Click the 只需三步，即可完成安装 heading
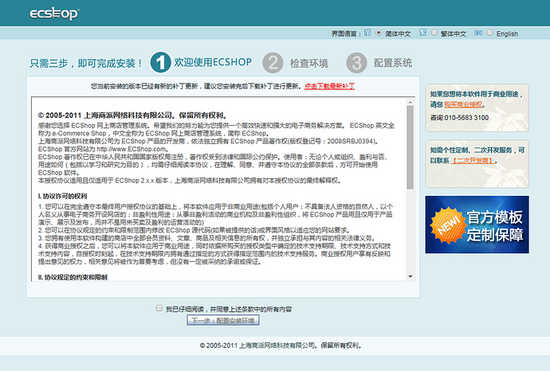This screenshot has height=371, width=550. (86, 63)
